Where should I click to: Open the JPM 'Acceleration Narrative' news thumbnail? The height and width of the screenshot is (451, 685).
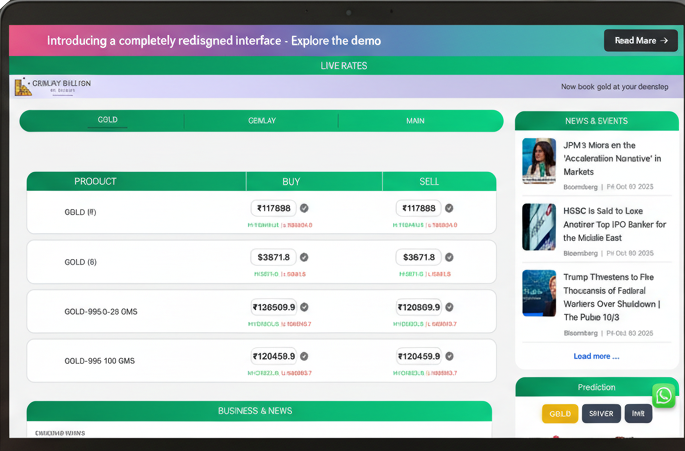tap(539, 160)
